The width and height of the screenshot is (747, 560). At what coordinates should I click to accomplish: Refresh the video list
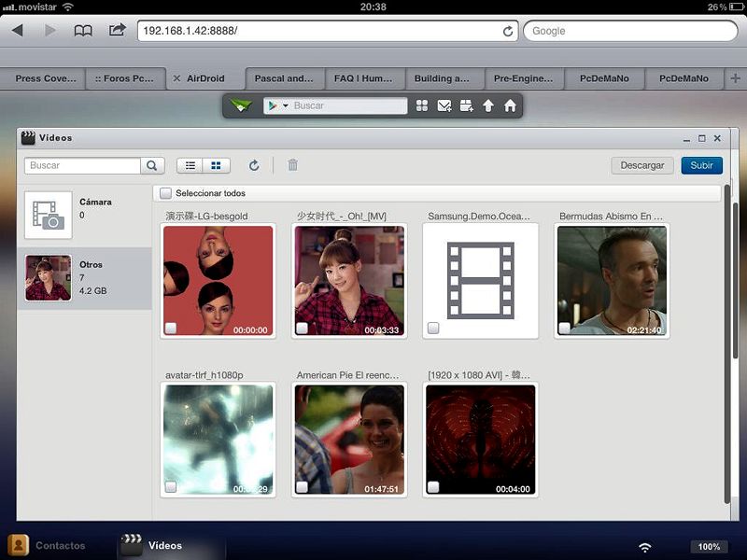(x=254, y=165)
